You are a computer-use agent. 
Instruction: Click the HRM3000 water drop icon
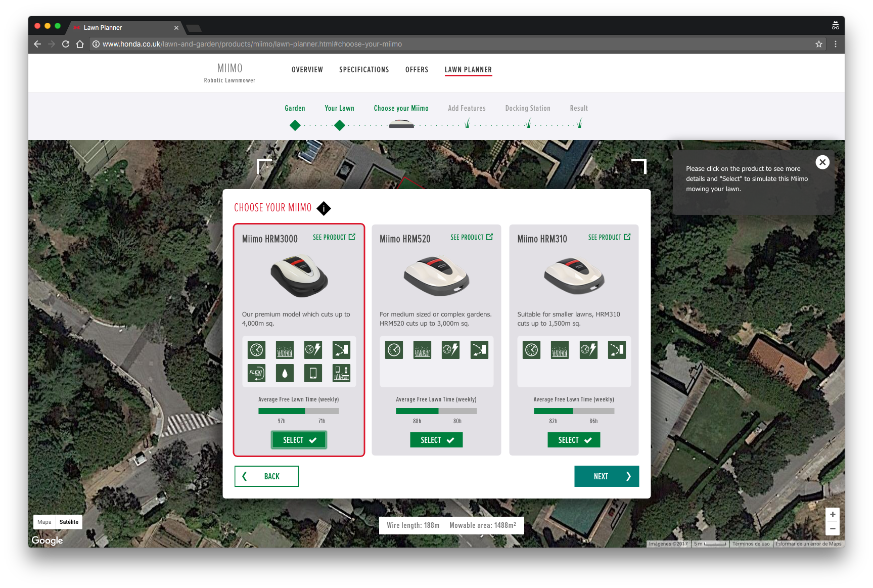tap(285, 373)
